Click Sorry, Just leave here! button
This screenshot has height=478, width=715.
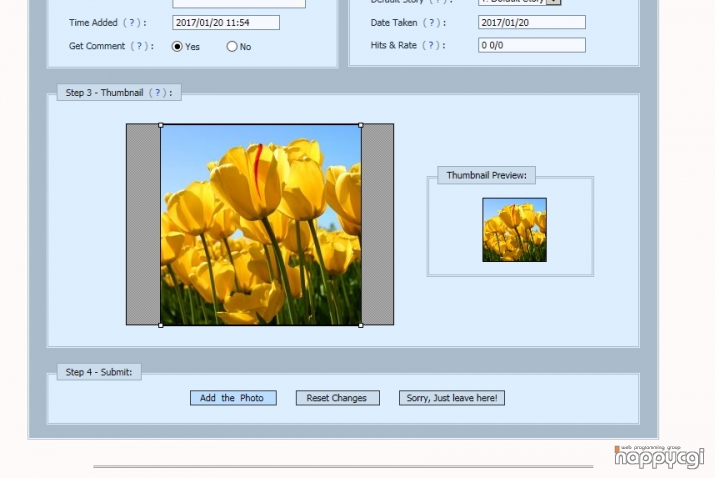[451, 398]
